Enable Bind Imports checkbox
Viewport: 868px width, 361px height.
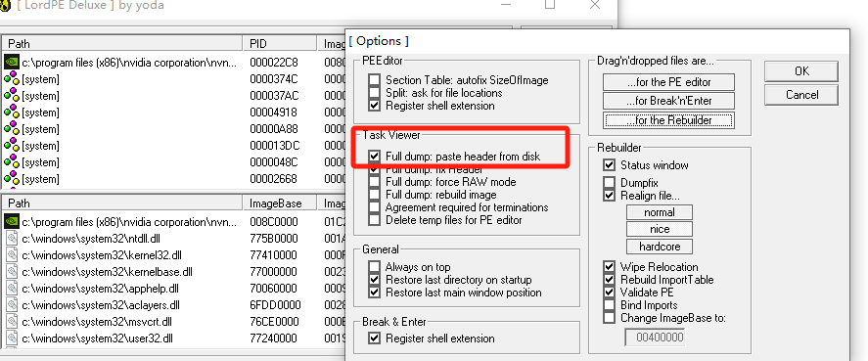610,305
